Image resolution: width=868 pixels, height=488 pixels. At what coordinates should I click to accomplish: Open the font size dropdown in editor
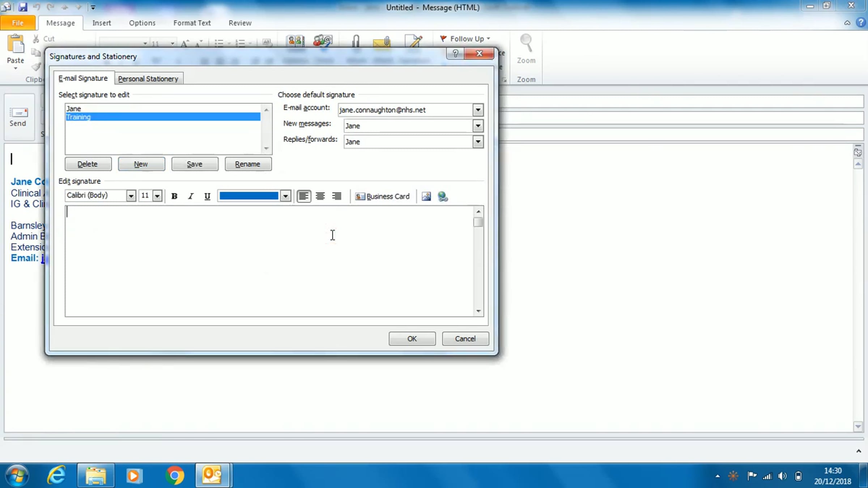[x=157, y=196]
